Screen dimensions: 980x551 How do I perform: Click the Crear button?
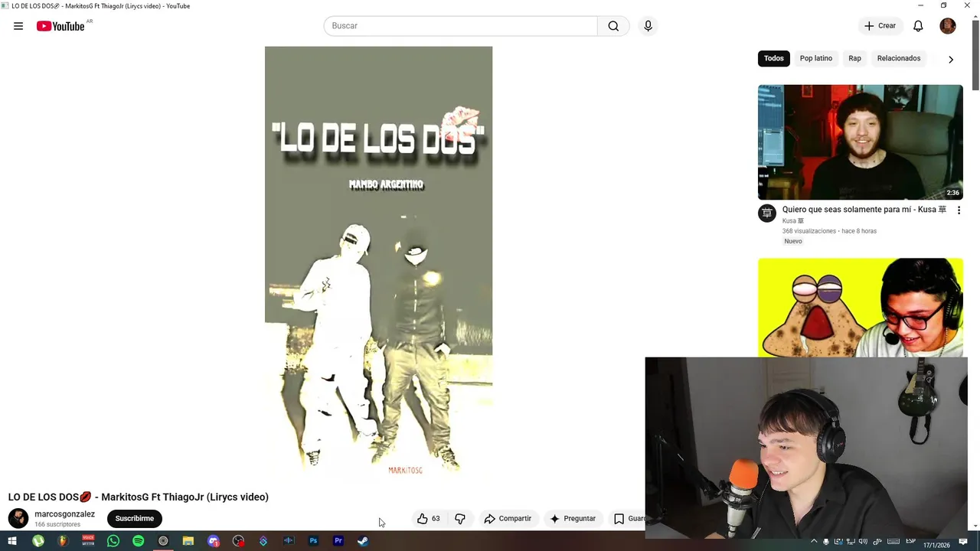[880, 26]
